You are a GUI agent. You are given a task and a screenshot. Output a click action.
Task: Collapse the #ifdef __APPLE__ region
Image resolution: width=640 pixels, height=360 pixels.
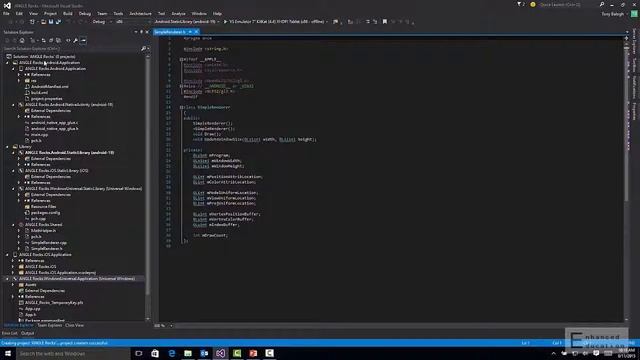coord(181,60)
